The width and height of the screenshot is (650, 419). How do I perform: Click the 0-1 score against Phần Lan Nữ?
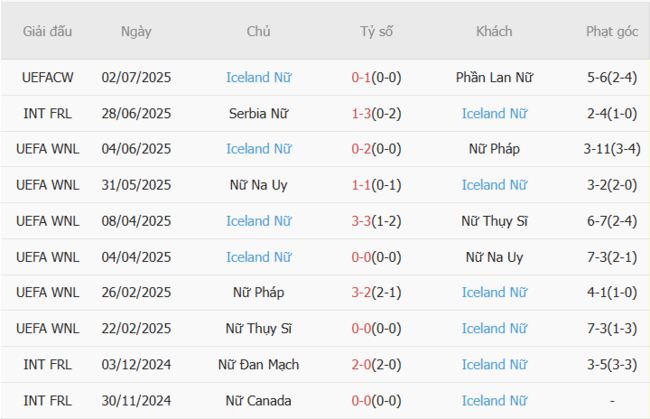click(x=362, y=77)
